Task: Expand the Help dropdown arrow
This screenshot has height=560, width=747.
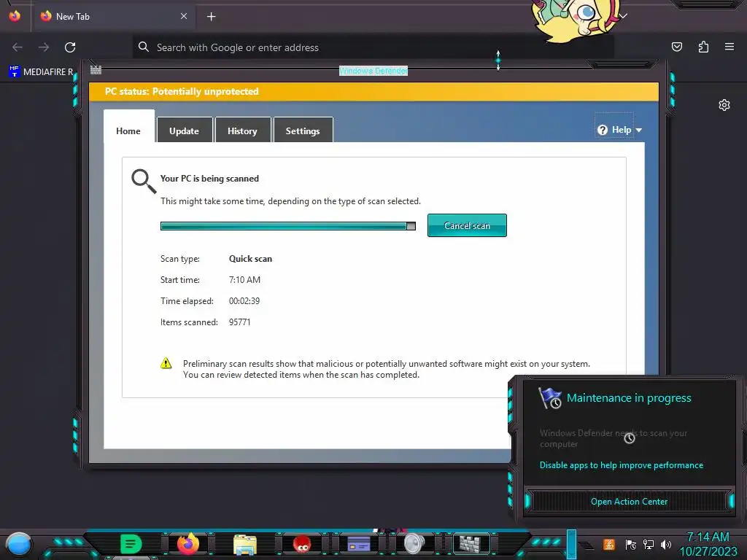Action: coord(639,130)
